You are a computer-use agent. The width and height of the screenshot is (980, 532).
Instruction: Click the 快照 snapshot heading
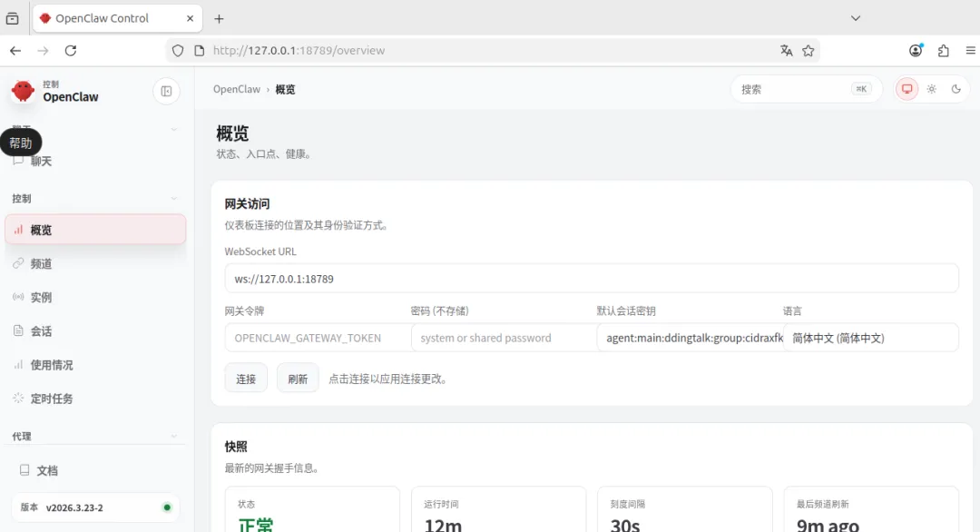(236, 447)
